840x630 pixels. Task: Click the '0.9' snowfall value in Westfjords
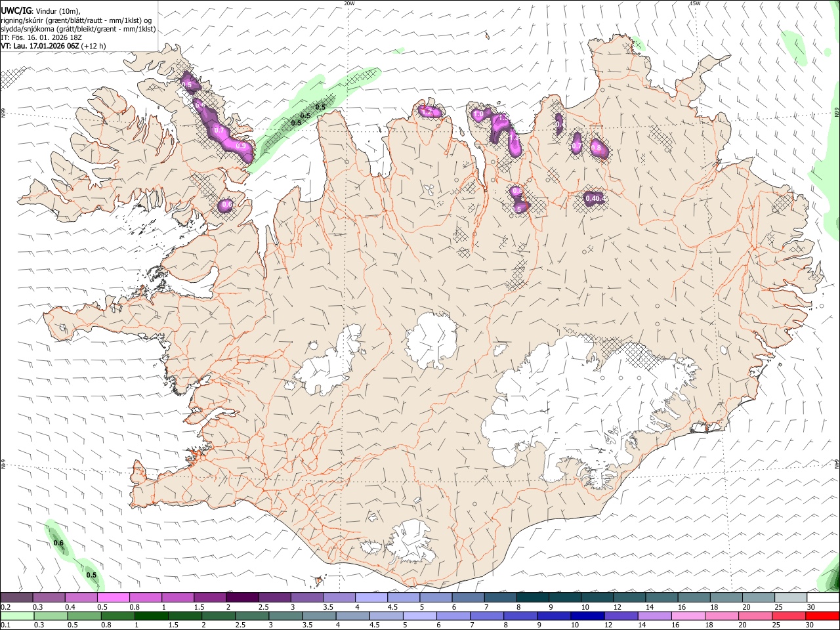tap(241, 146)
